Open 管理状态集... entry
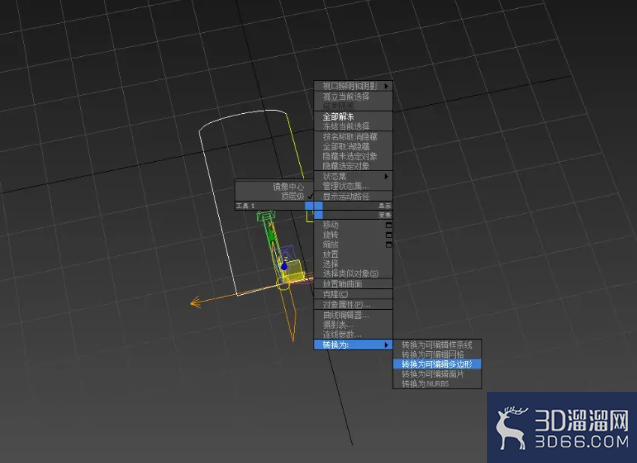 pyautogui.click(x=353, y=186)
